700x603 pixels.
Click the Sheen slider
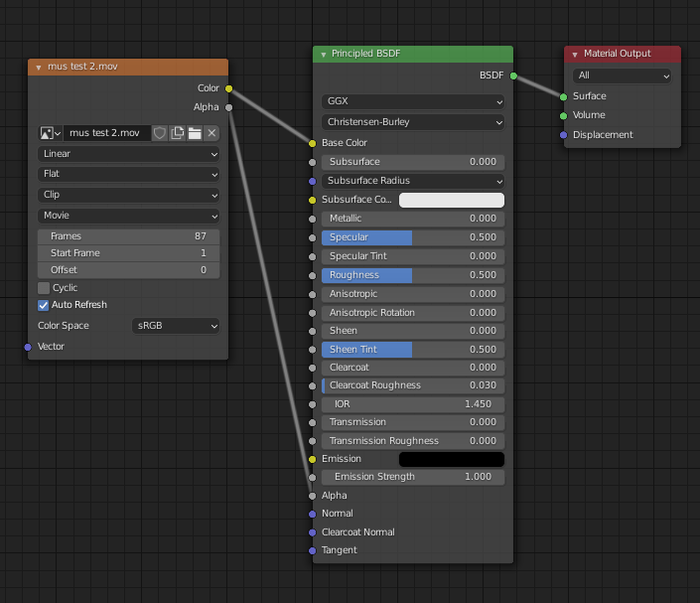(413, 331)
